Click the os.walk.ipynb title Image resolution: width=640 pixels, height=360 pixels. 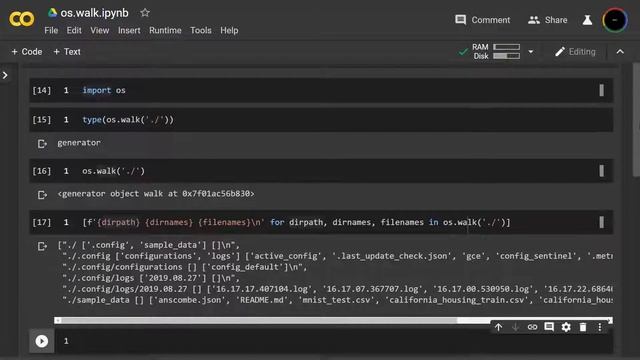point(94,13)
